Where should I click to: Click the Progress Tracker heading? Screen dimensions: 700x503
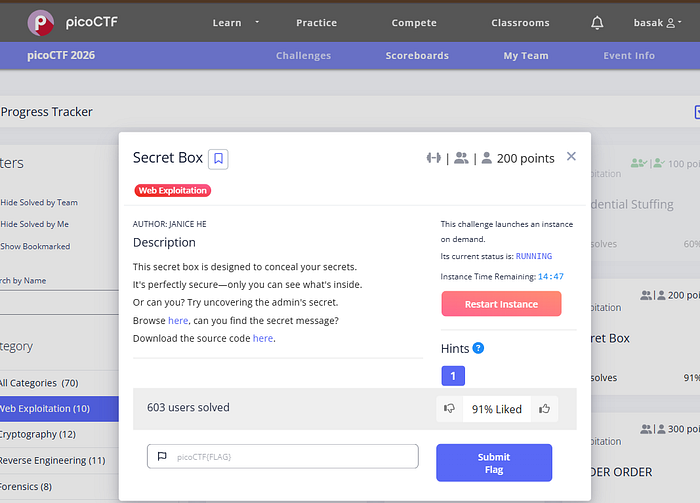pyautogui.click(x=46, y=112)
